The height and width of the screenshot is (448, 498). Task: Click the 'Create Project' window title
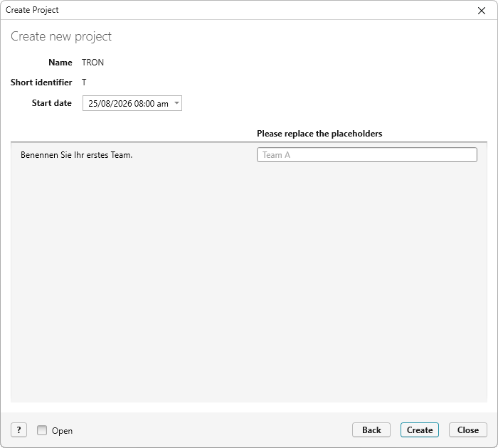pos(32,10)
